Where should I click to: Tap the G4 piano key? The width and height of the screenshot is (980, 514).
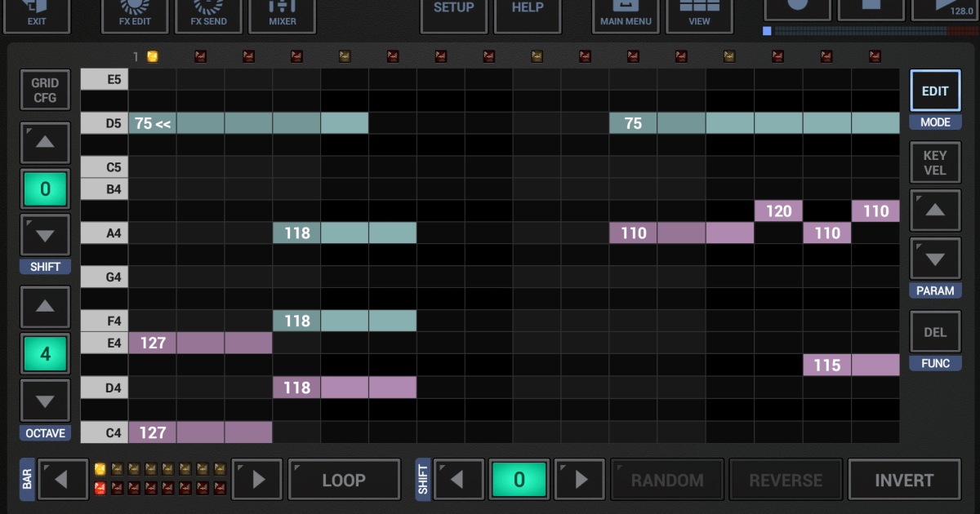pos(104,277)
